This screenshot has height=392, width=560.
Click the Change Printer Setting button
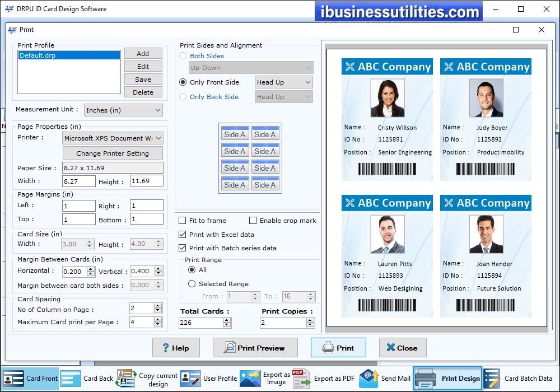click(x=113, y=153)
